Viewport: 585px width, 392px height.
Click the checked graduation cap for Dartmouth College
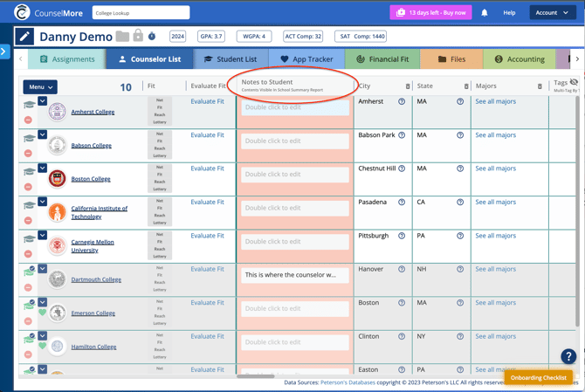point(29,272)
